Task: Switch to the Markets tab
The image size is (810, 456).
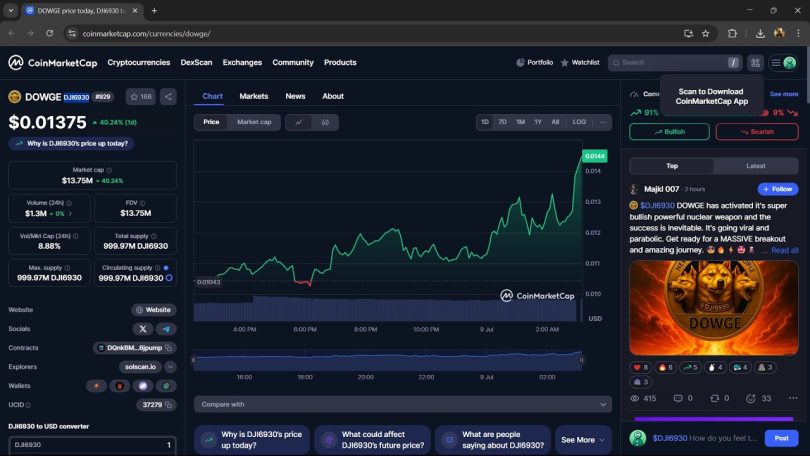Action: click(254, 96)
